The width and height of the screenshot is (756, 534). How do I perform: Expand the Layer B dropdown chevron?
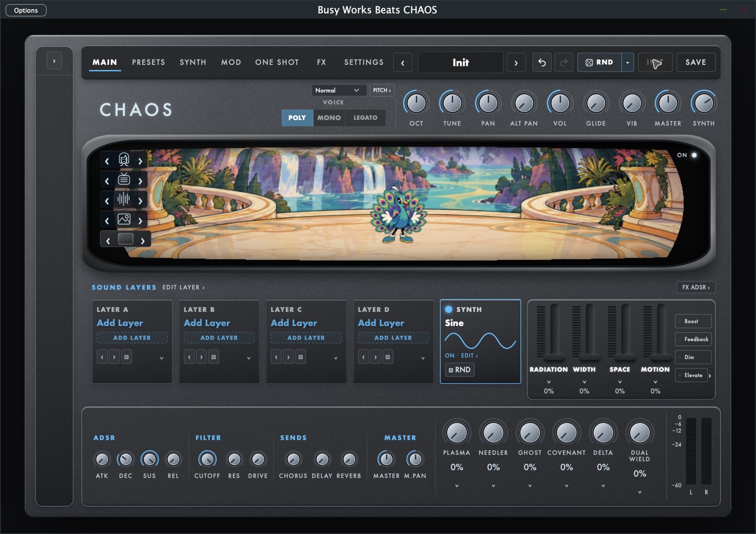(x=249, y=358)
